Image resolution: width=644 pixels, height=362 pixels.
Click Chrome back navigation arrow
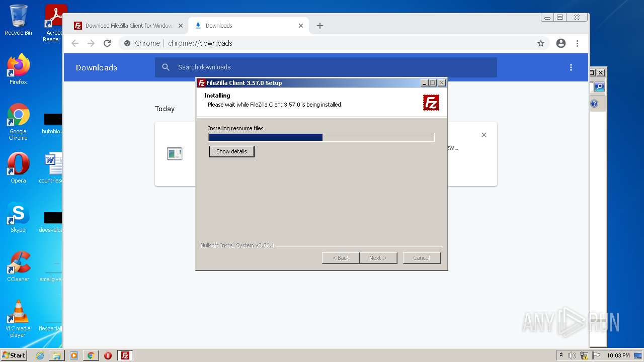pos(75,43)
